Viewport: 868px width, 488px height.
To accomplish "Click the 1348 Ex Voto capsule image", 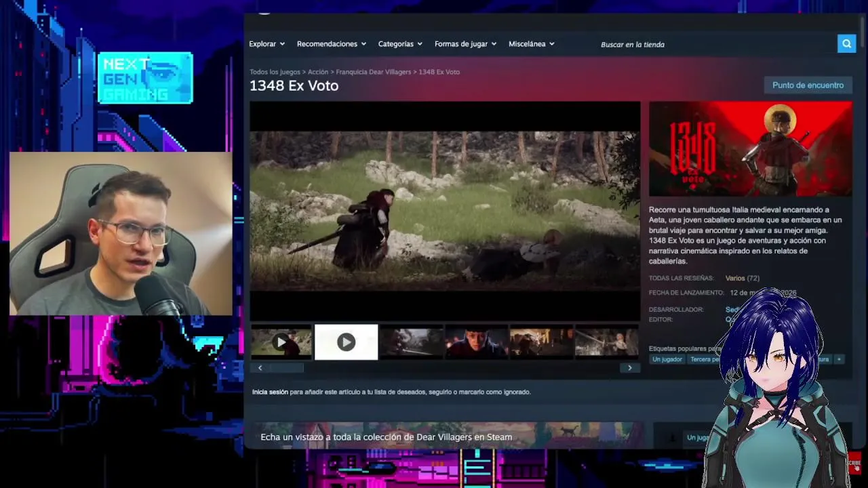I will pyautogui.click(x=750, y=149).
